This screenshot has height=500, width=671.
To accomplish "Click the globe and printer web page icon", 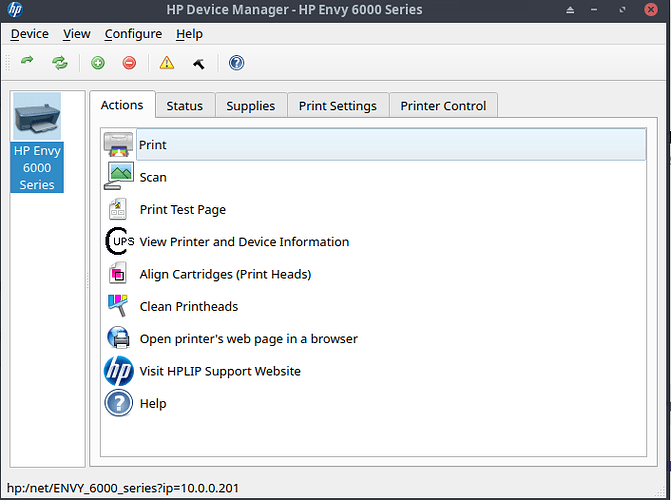I will tap(119, 337).
